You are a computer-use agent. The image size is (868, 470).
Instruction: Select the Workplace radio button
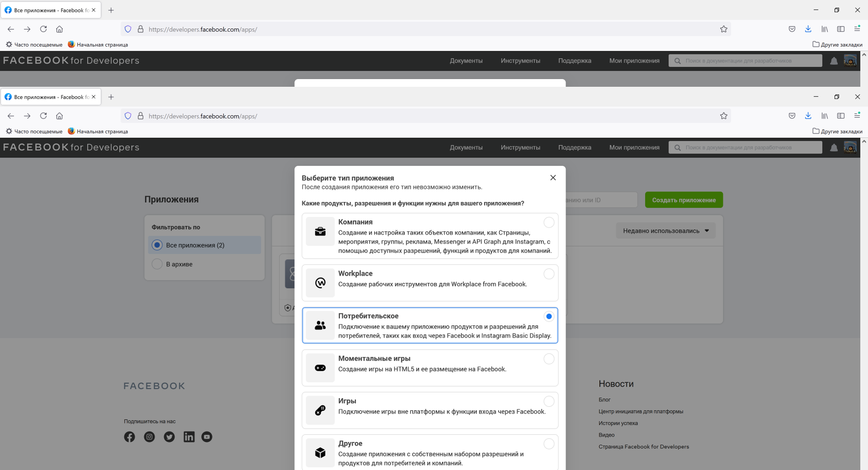tap(549, 274)
